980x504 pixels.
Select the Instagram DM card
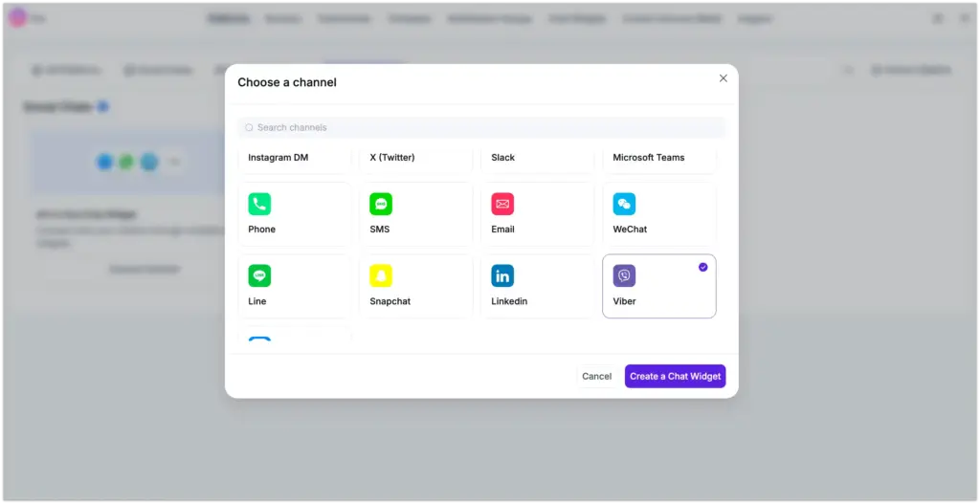tap(295, 161)
